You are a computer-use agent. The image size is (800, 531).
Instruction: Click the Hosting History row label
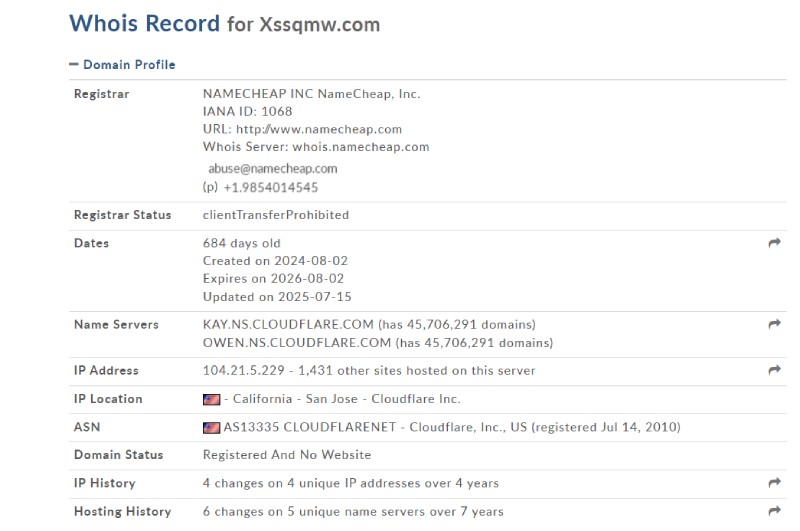122,511
